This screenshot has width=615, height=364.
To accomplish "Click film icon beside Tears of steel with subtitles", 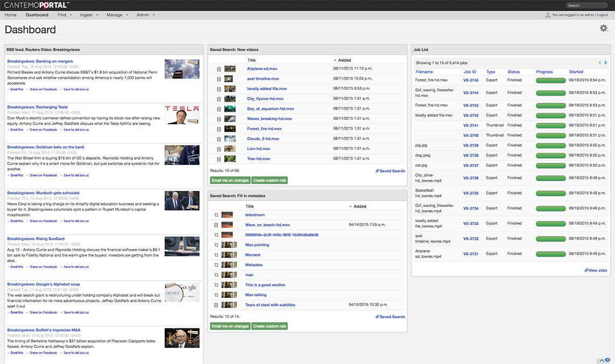I will tap(216, 305).
